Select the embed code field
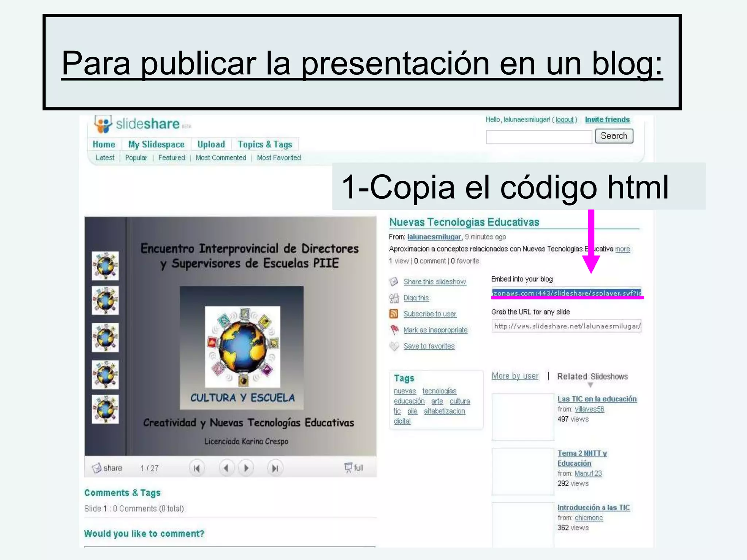The height and width of the screenshot is (560, 747). pos(566,293)
